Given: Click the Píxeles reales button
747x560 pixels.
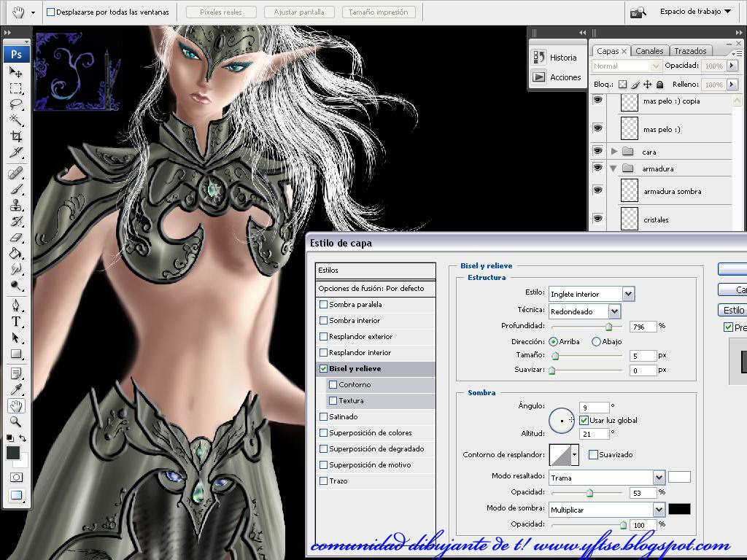Looking at the screenshot, I should tap(221, 12).
